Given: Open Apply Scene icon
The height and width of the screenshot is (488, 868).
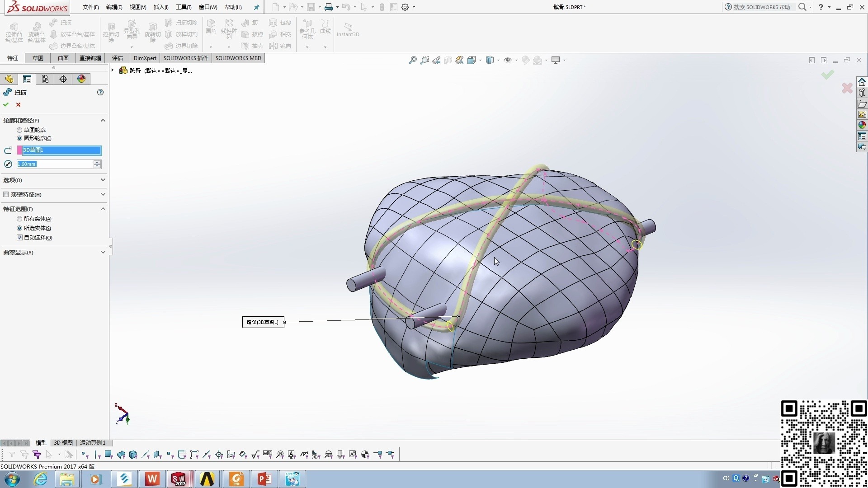Looking at the screenshot, I should point(538,60).
